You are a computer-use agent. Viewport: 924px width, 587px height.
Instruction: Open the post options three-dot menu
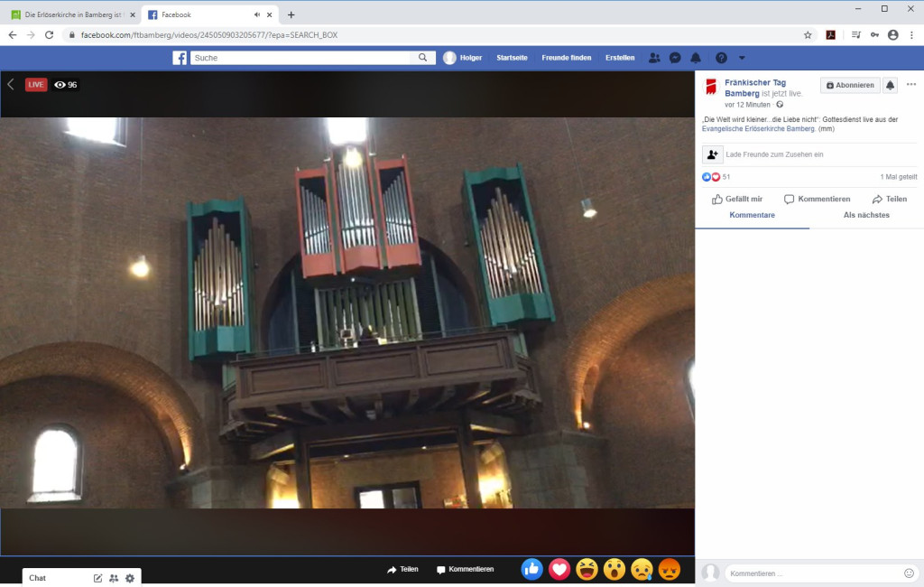[x=911, y=84]
